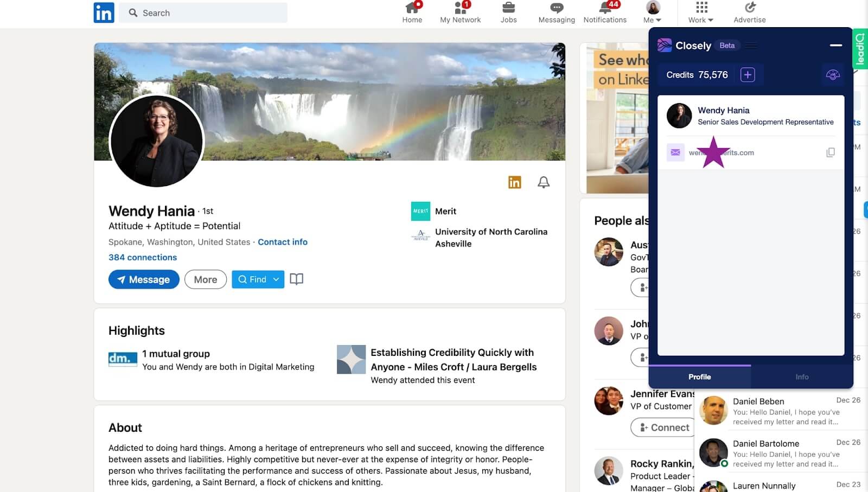Open the Daniel Bartolome conversation
868x492 pixels.
781,453
